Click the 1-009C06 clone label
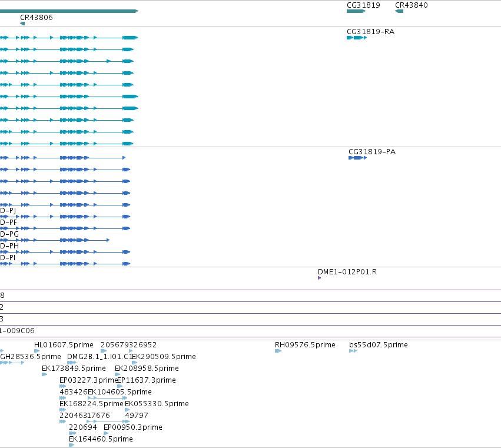 click(x=17, y=331)
